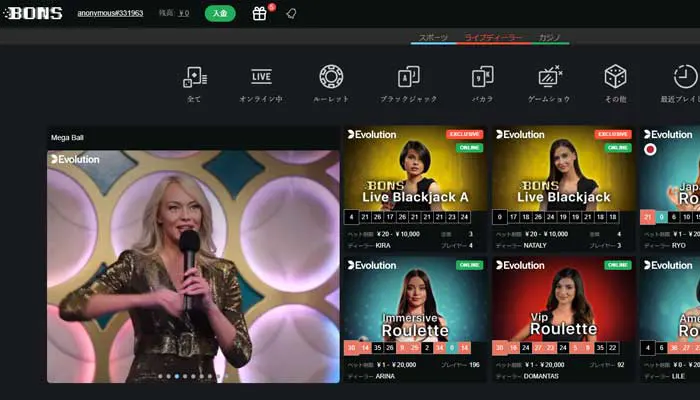
Task: Click the BONS logo
Action: [x=33, y=13]
